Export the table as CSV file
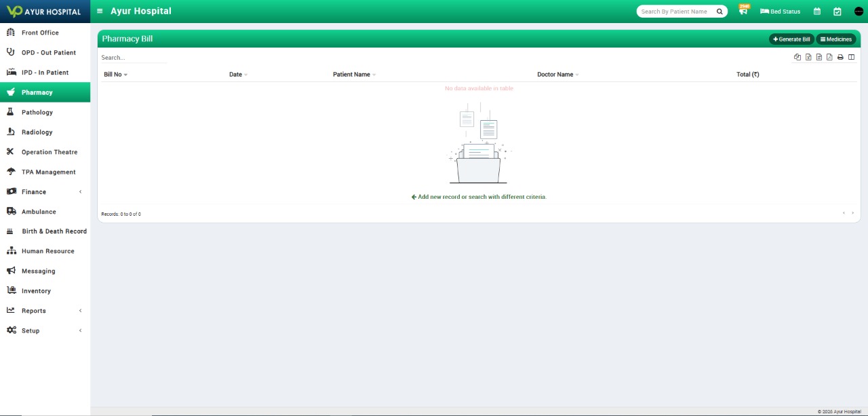Screen dimensions: 868x416 click(x=818, y=57)
